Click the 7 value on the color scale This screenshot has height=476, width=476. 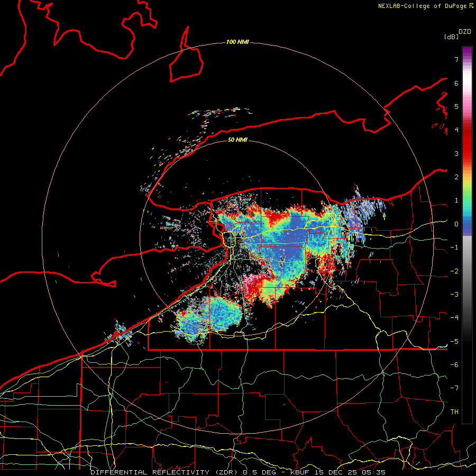(x=456, y=59)
